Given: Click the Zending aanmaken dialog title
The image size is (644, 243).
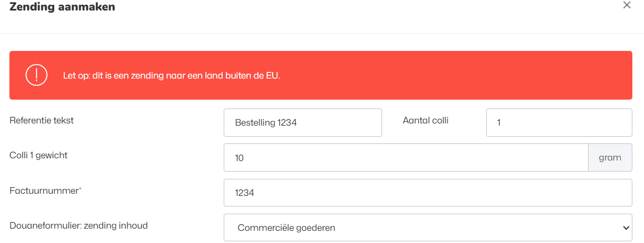Looking at the screenshot, I should tap(62, 7).
